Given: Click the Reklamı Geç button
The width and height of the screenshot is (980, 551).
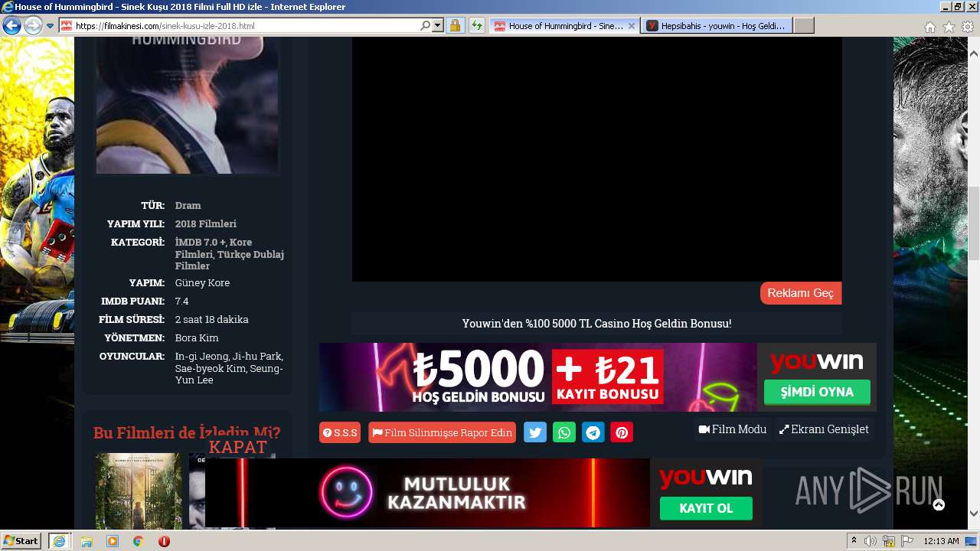Looking at the screenshot, I should (800, 293).
